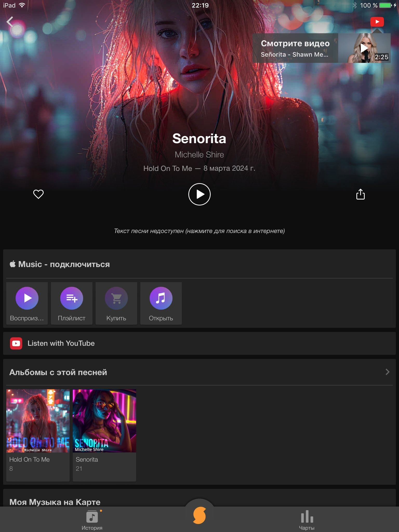Open artist Michelle Shire
Screen dimensions: 399x532
tap(199, 155)
